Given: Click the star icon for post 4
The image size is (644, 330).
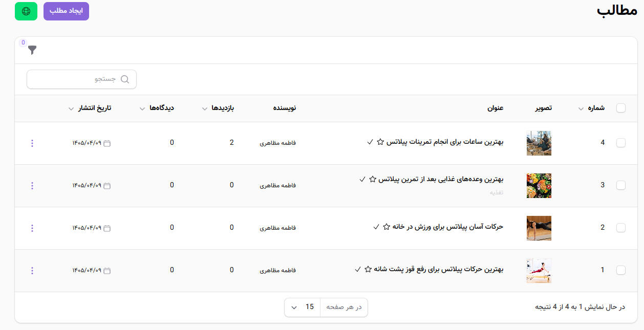Looking at the screenshot, I should (380, 142).
